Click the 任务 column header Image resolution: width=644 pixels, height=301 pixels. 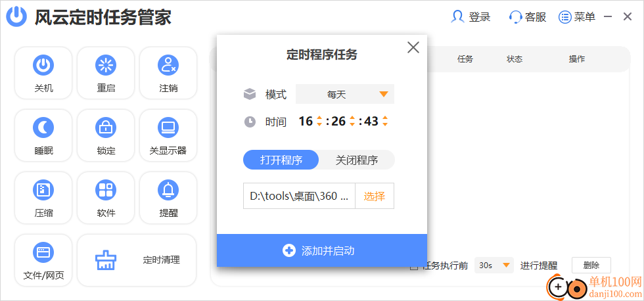(x=465, y=59)
